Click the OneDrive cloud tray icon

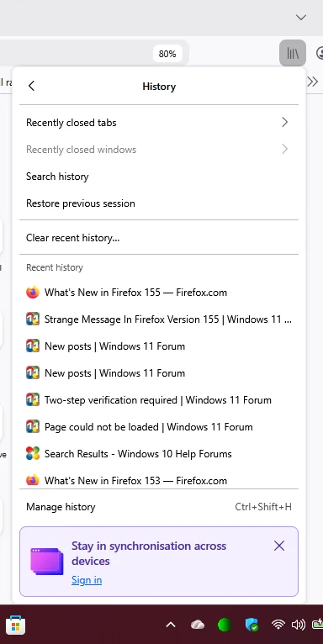[198, 626]
